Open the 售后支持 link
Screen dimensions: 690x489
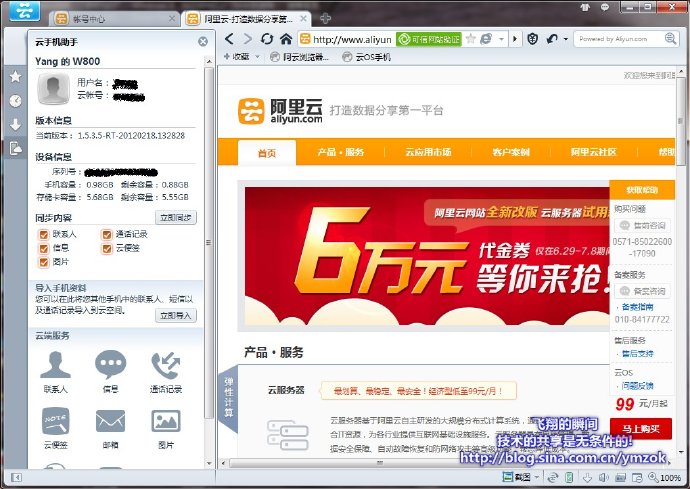click(637, 353)
